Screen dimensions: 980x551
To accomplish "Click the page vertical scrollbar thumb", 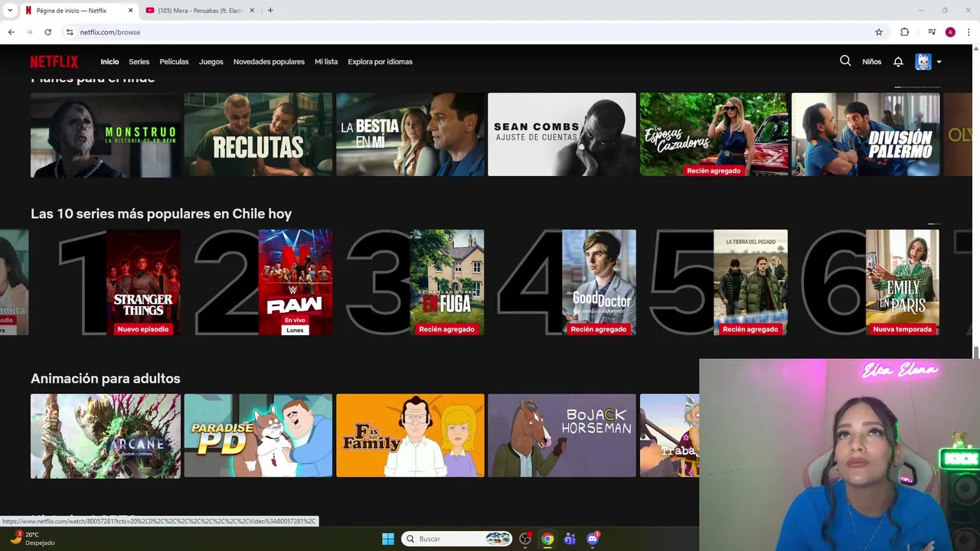I will (x=975, y=352).
